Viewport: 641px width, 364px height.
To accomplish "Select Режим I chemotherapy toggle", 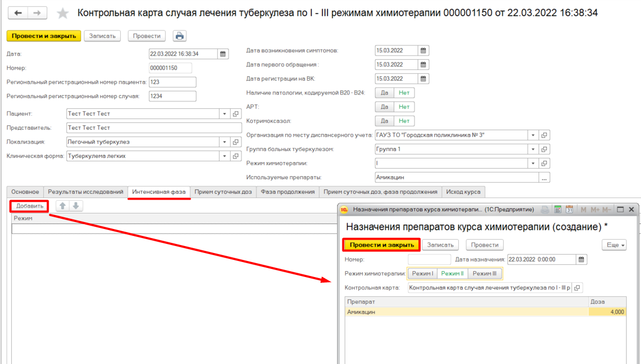I will (x=422, y=274).
